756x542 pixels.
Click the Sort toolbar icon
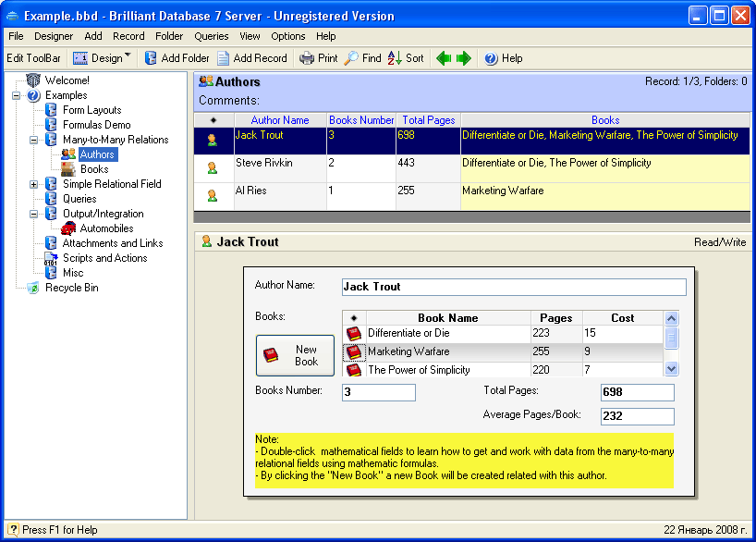(395, 58)
